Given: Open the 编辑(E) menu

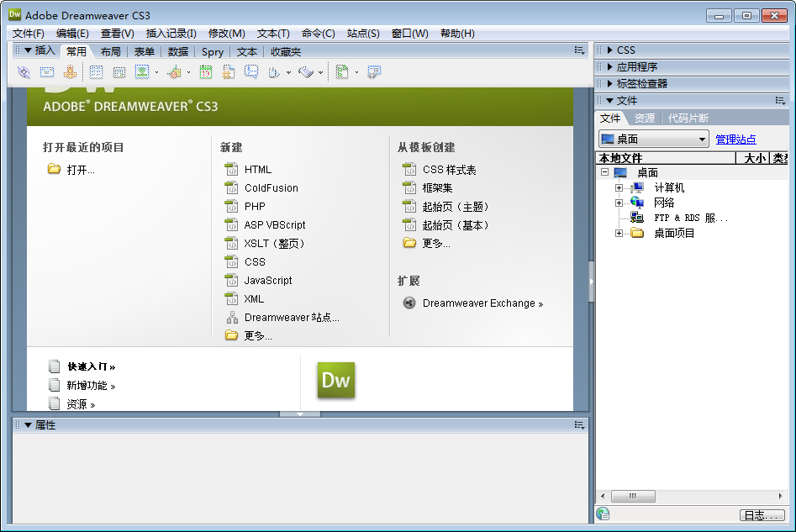Looking at the screenshot, I should tap(72, 34).
